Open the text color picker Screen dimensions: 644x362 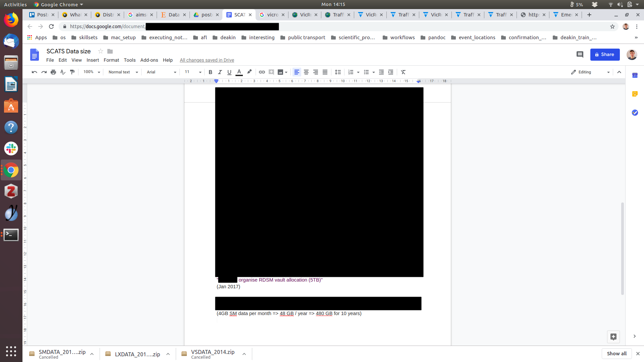pyautogui.click(x=239, y=72)
